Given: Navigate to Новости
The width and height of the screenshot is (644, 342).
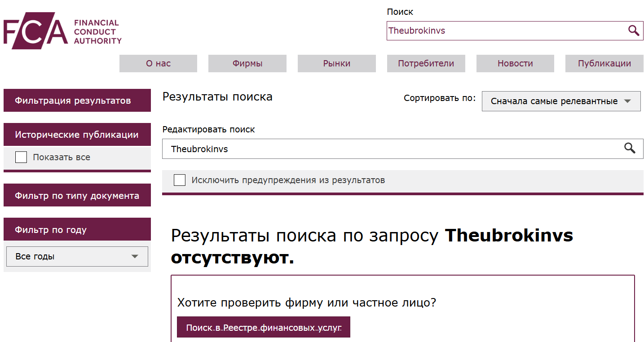Looking at the screenshot, I should pos(515,63).
